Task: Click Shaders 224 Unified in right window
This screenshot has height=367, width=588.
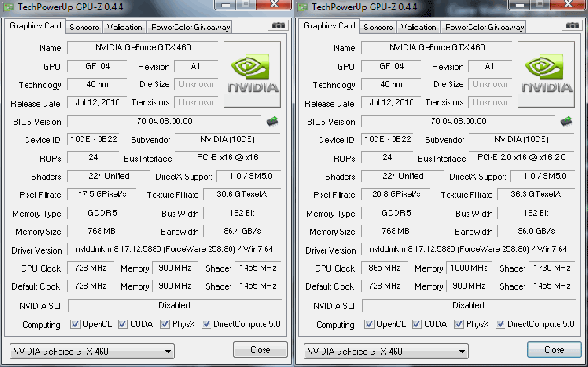Action: [403, 175]
